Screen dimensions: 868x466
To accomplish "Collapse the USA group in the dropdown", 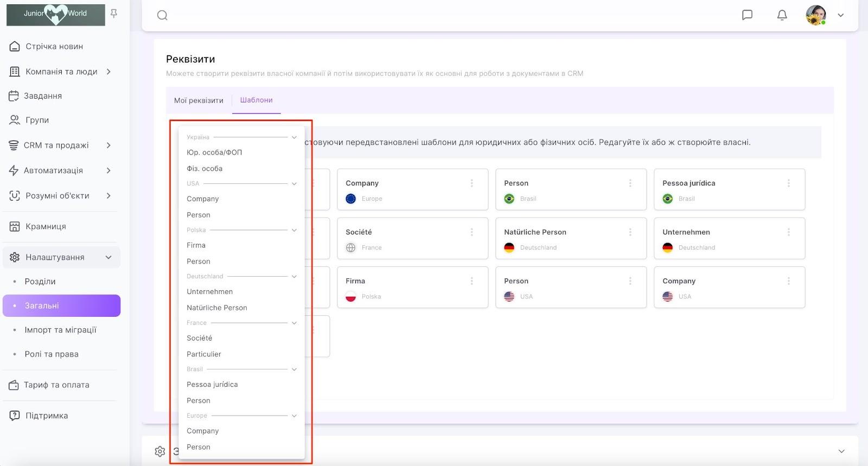I will [294, 183].
